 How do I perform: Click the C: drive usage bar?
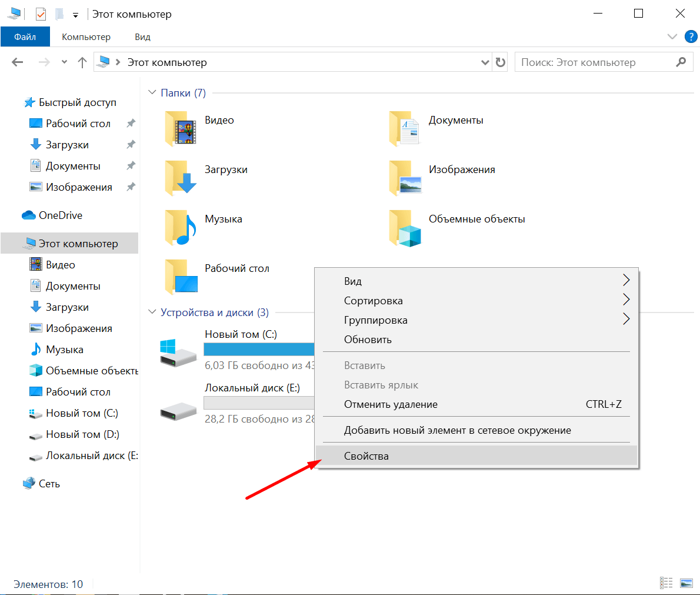point(259,350)
